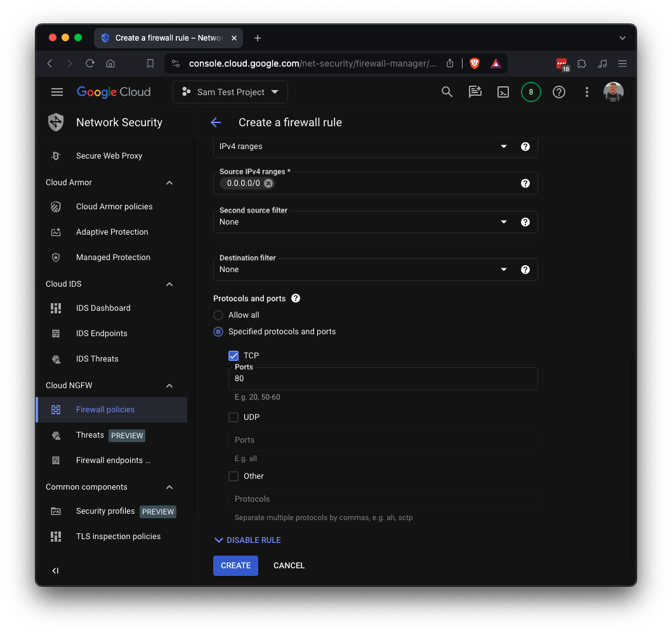This screenshot has width=672, height=633.
Task: Select Specified protocols and ports radio button
Action: tap(218, 332)
